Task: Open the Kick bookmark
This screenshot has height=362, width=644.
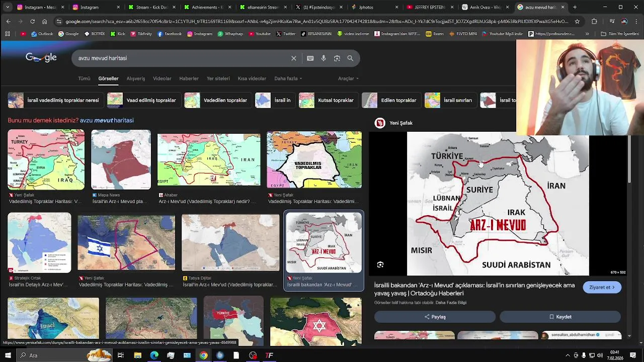Action: click(118, 34)
